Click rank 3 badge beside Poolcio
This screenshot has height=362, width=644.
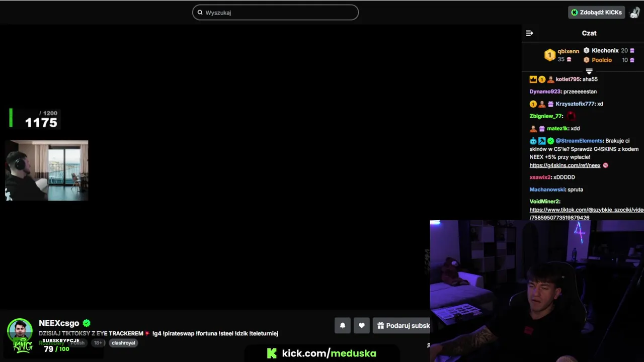tap(586, 60)
